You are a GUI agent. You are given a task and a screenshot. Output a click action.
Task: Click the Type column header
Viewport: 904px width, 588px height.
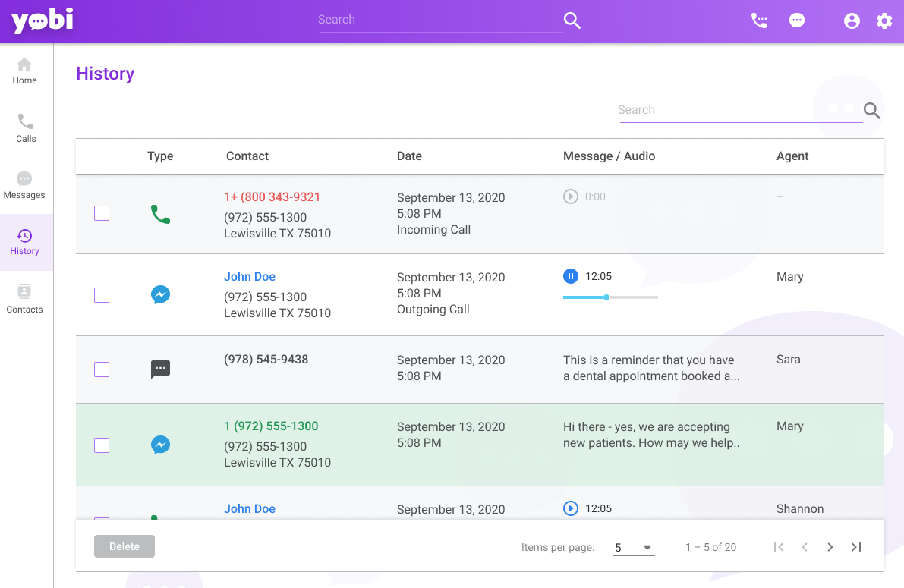[160, 156]
